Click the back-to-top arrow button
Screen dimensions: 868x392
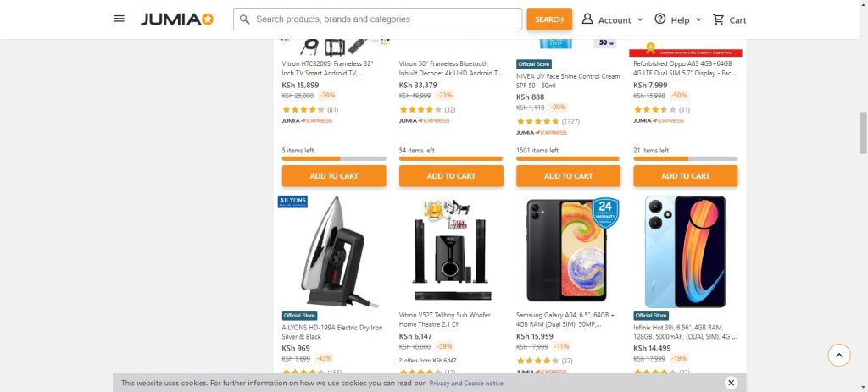click(838, 355)
